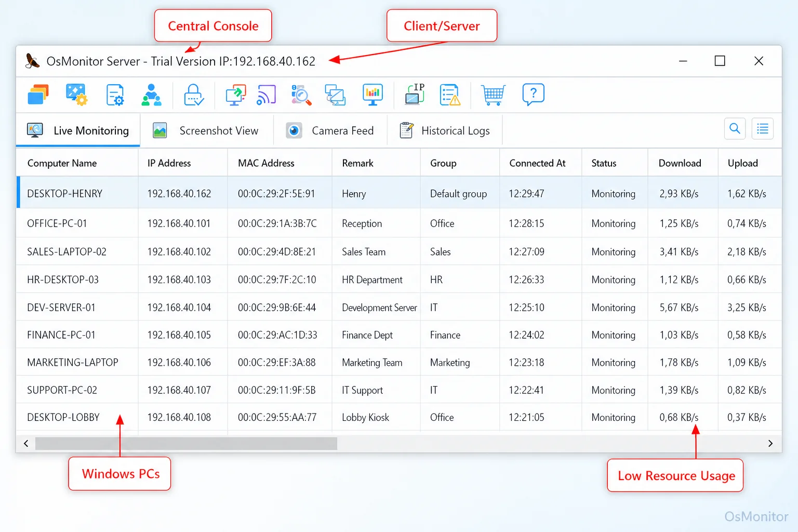This screenshot has width=798, height=532.
Task: Click the scrollbar right arrow
Action: pos(770,443)
